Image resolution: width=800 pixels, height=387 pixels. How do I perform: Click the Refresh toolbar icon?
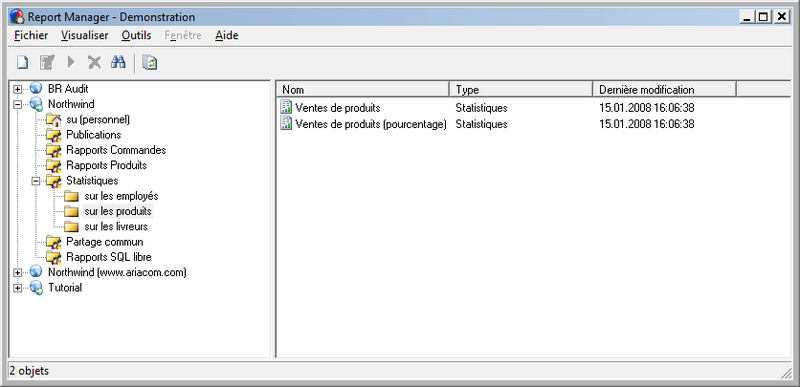(149, 63)
